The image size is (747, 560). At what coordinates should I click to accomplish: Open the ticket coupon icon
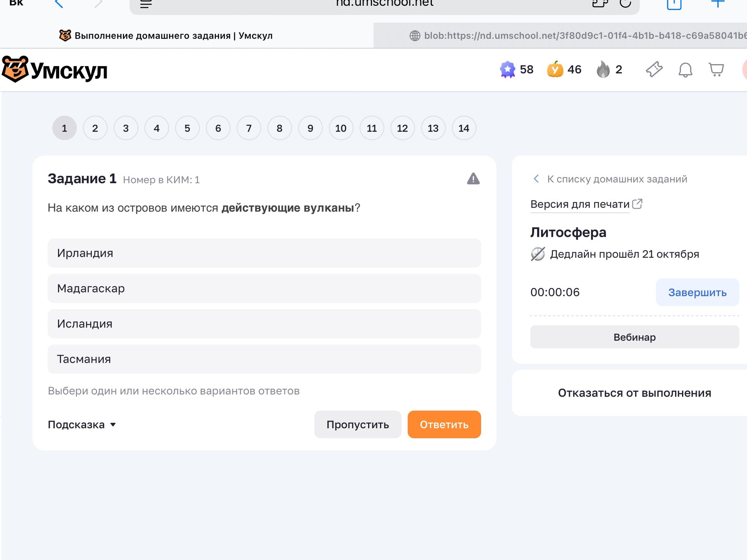[x=654, y=70]
